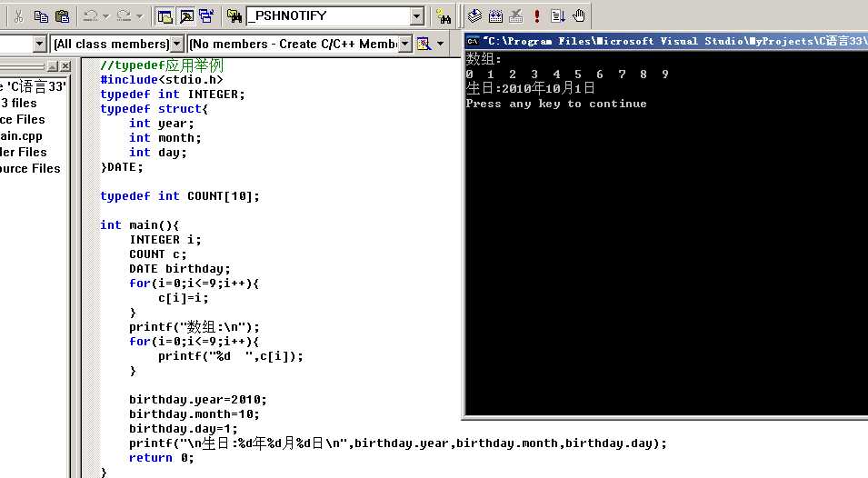Screen dimensions: 868x478
Task: Cut selection with the scissors icon
Action: (18, 16)
